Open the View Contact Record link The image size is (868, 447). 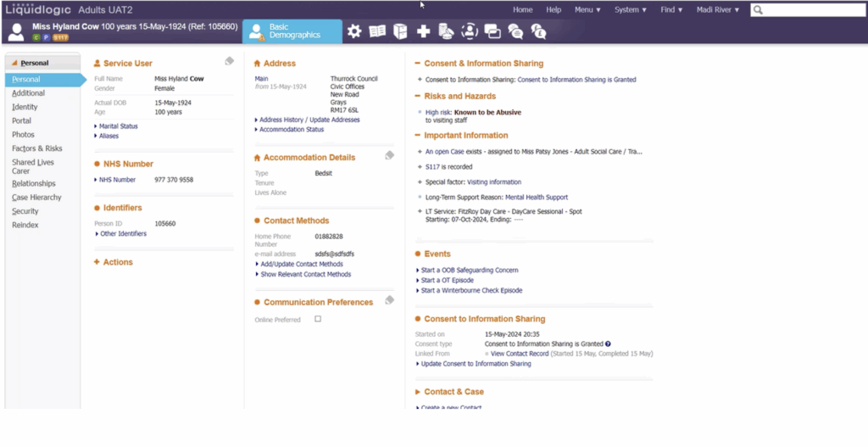520,354
